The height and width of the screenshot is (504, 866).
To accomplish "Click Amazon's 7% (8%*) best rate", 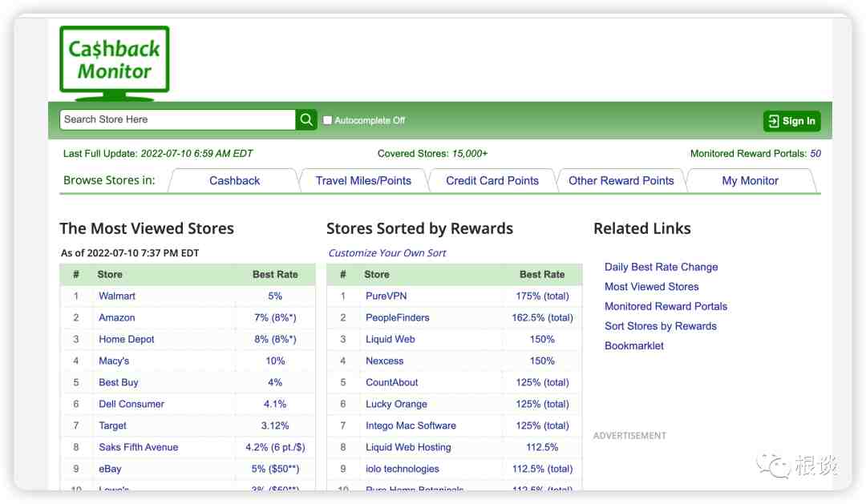I will pyautogui.click(x=275, y=317).
